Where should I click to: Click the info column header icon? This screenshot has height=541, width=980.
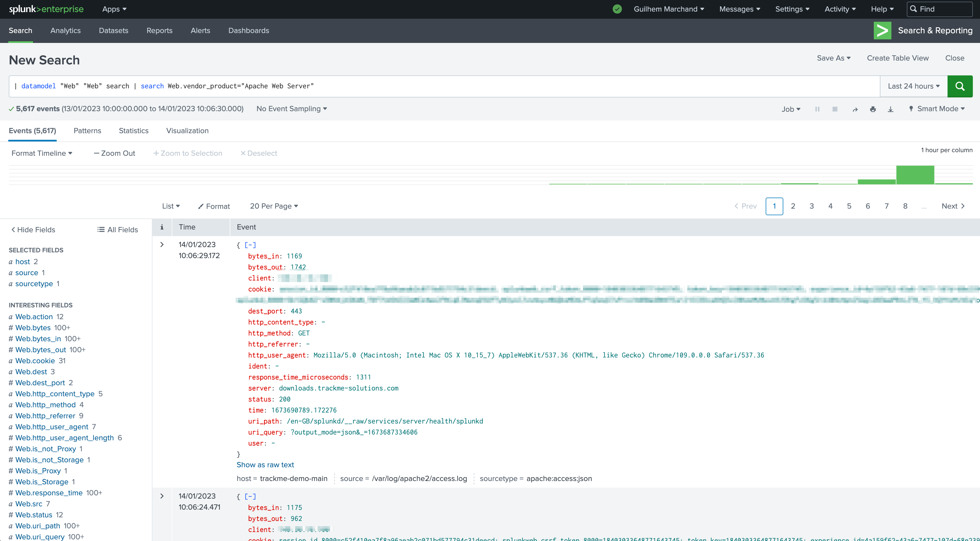(162, 227)
